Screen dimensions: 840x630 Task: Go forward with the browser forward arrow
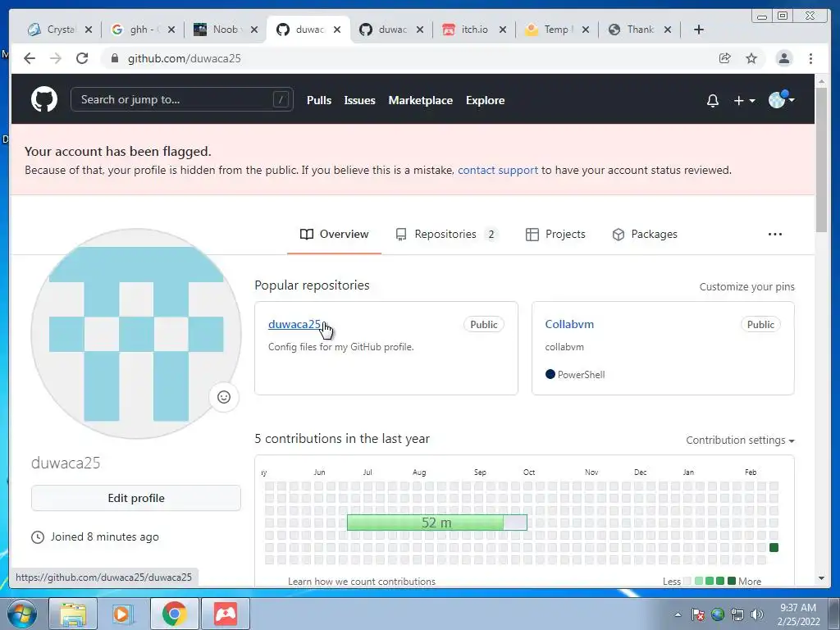pyautogui.click(x=56, y=58)
